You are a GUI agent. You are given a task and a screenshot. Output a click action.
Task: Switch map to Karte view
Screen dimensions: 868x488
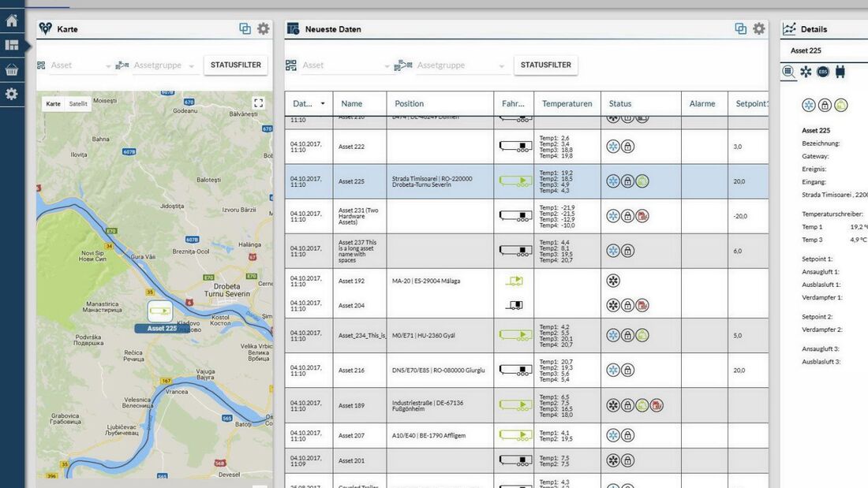point(53,103)
